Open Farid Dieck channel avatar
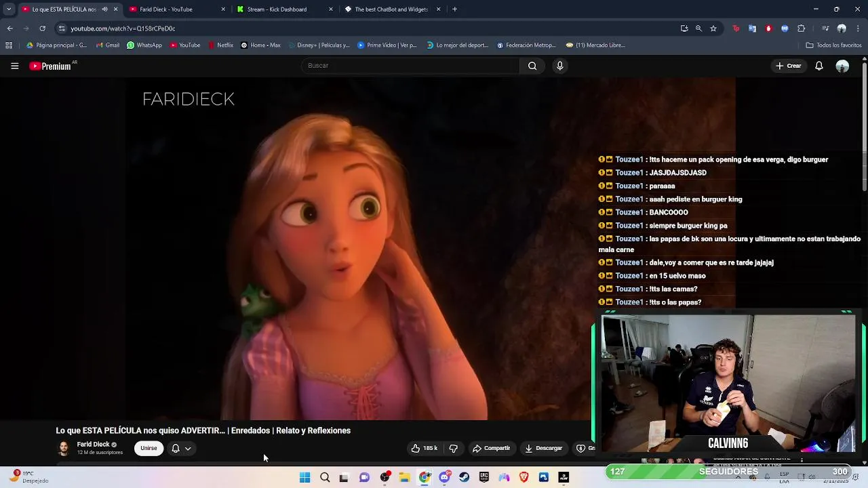The width and height of the screenshot is (868, 488). click(x=63, y=448)
